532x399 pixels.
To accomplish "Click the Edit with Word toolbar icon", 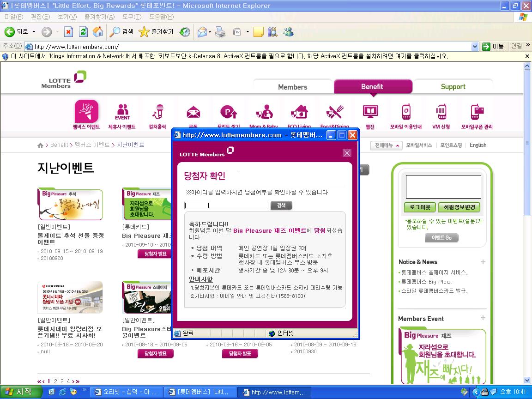I will [x=237, y=32].
